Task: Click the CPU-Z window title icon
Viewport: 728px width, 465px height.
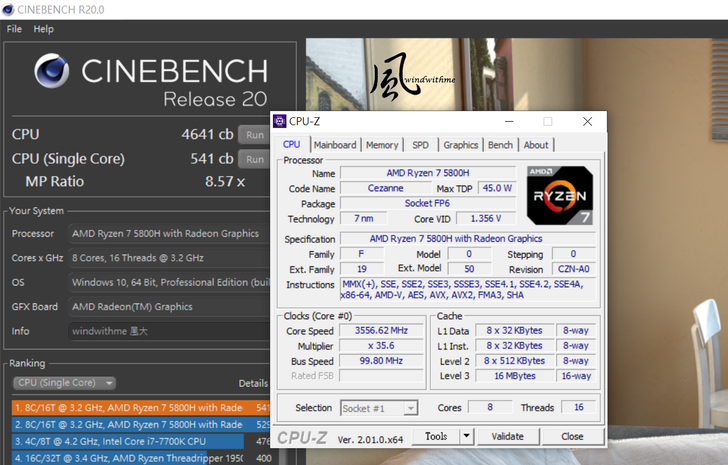Action: (280, 121)
